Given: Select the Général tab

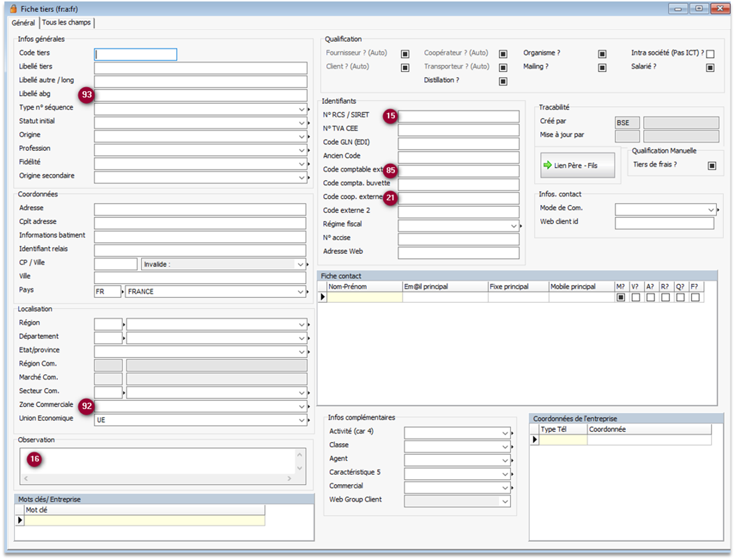Looking at the screenshot, I should click(x=23, y=23).
